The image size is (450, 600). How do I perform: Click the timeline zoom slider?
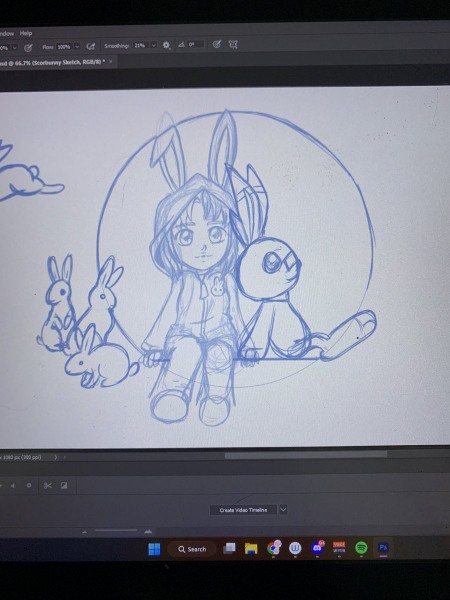tap(116, 530)
